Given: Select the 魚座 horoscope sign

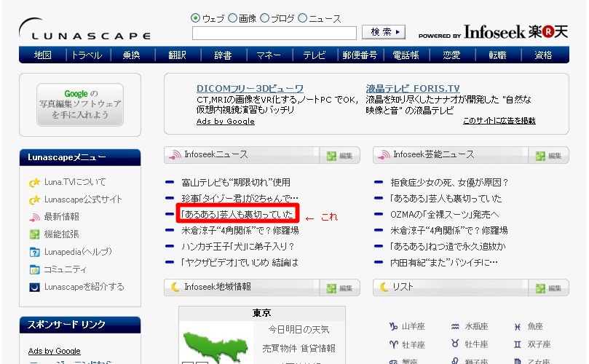Looking at the screenshot, I should pyautogui.click(x=535, y=326).
